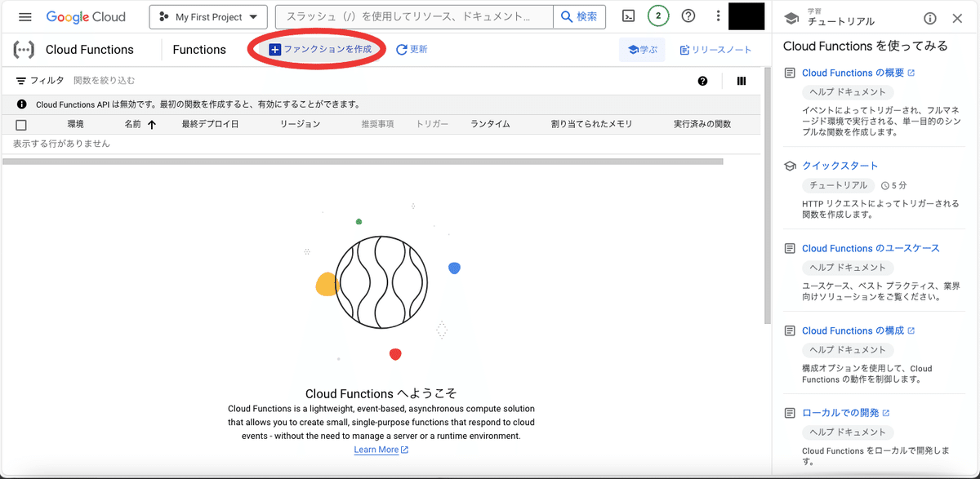Open リリースノート release notes
Screen dimensions: 980x479
tap(715, 50)
